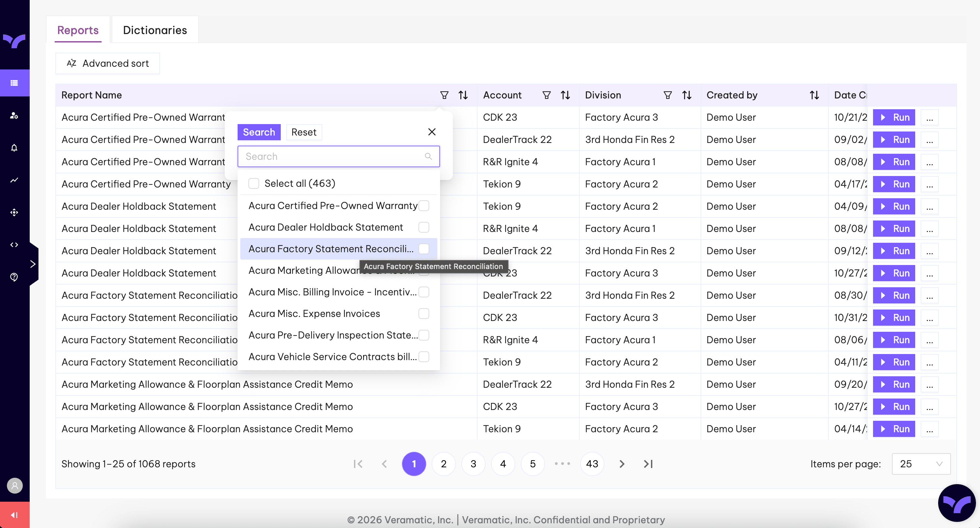Collapse sidebar with red bottom button
This screenshot has height=528, width=980.
tap(15, 515)
